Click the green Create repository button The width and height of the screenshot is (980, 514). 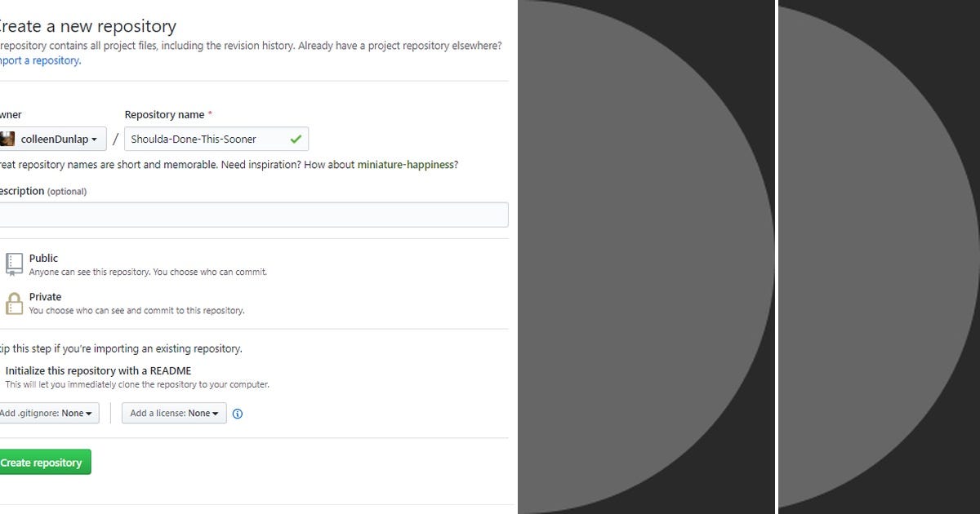44,462
